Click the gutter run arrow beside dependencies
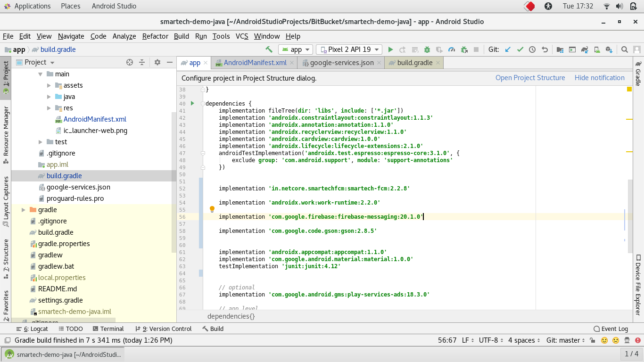644x362 pixels. point(192,103)
